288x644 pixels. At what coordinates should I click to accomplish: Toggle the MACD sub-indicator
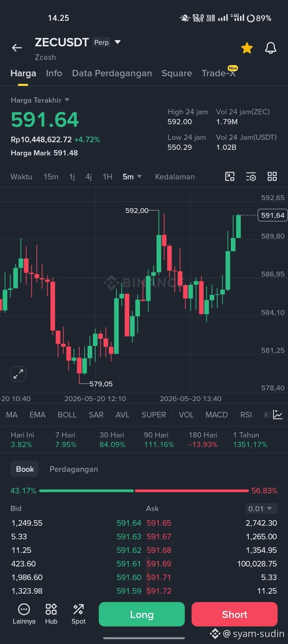click(x=216, y=415)
